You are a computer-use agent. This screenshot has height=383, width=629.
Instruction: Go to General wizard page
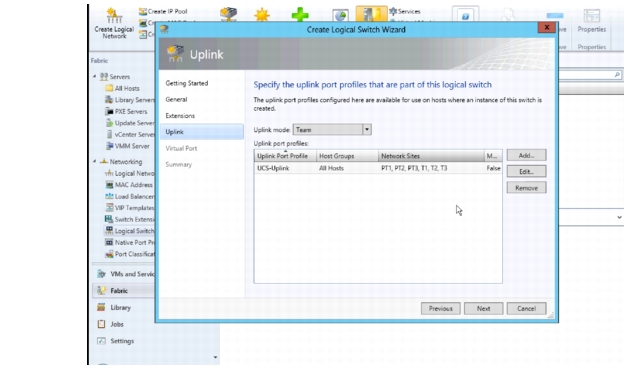(x=176, y=99)
